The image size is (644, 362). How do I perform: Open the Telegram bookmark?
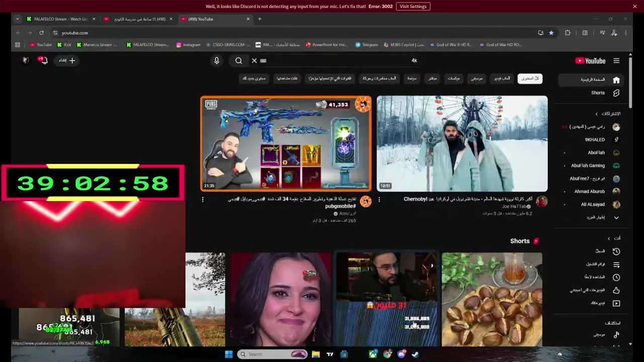[366, 45]
